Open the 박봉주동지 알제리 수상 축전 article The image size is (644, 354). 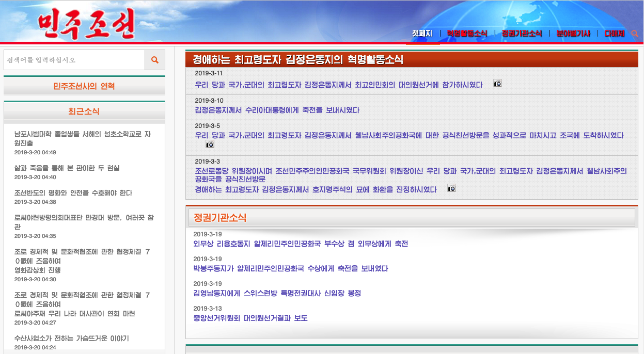[291, 269]
